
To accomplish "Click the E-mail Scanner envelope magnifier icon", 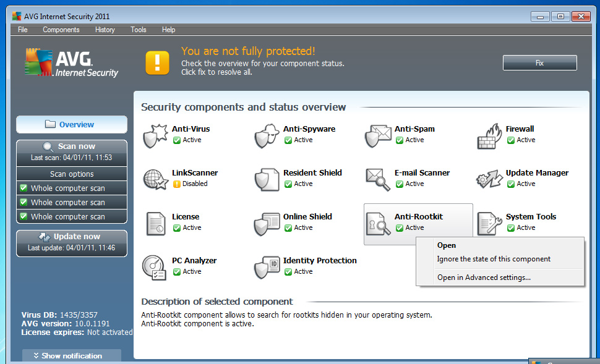I will [x=378, y=179].
